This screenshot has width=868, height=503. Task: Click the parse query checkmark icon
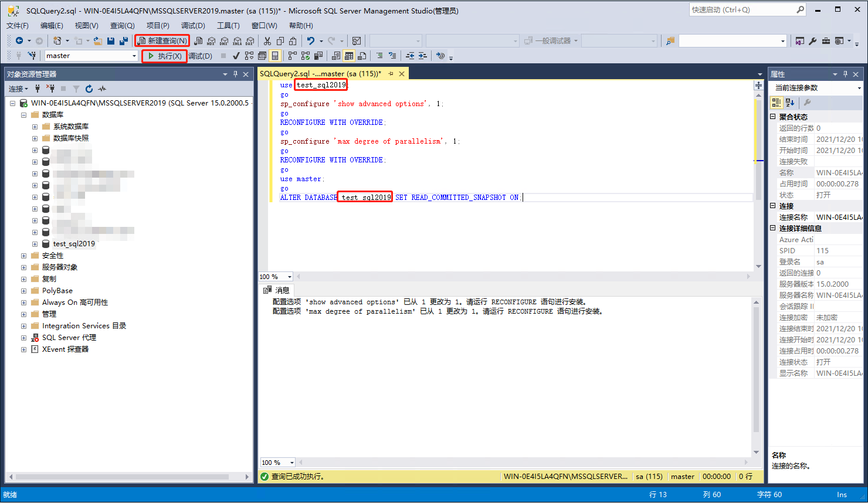pyautogui.click(x=236, y=56)
